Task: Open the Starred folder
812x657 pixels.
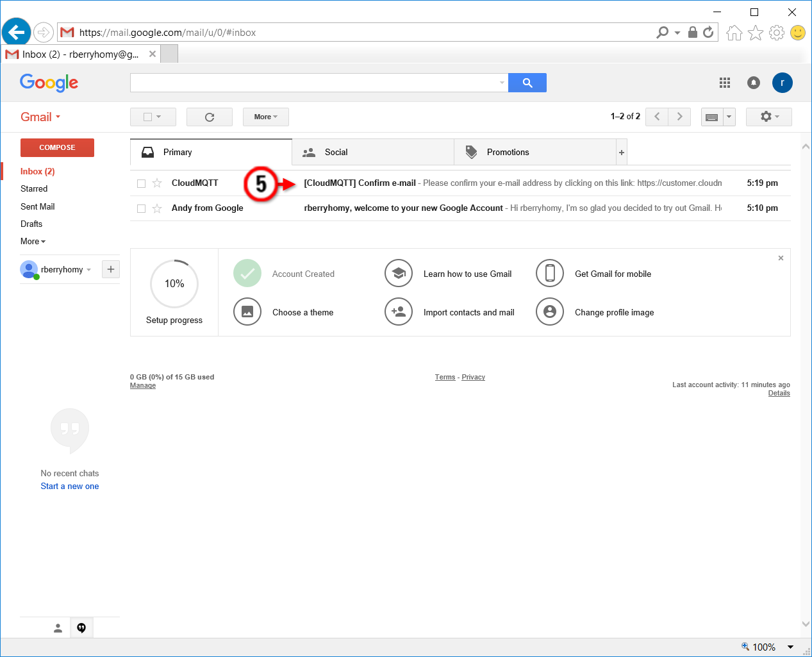Action: point(34,189)
